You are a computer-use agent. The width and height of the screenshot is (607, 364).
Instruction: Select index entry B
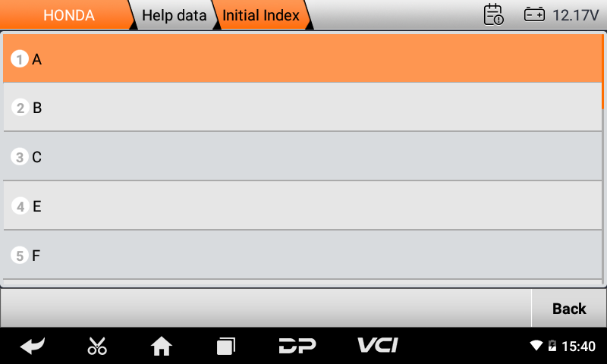(x=302, y=107)
